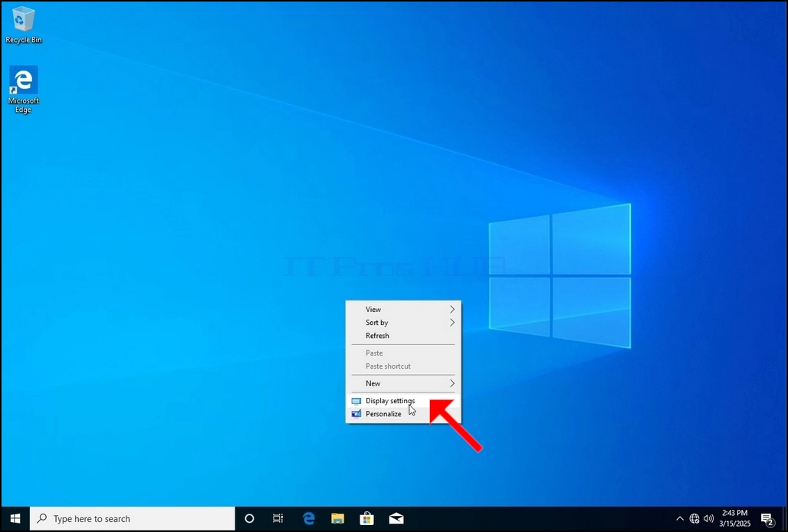The width and height of the screenshot is (788, 532).
Task: Open the Action Center notifications icon
Action: [767, 518]
